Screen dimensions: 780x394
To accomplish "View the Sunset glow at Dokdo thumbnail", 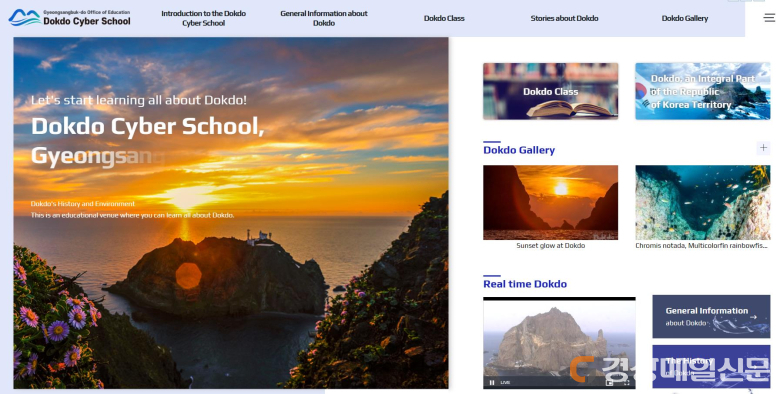I will click(551, 202).
